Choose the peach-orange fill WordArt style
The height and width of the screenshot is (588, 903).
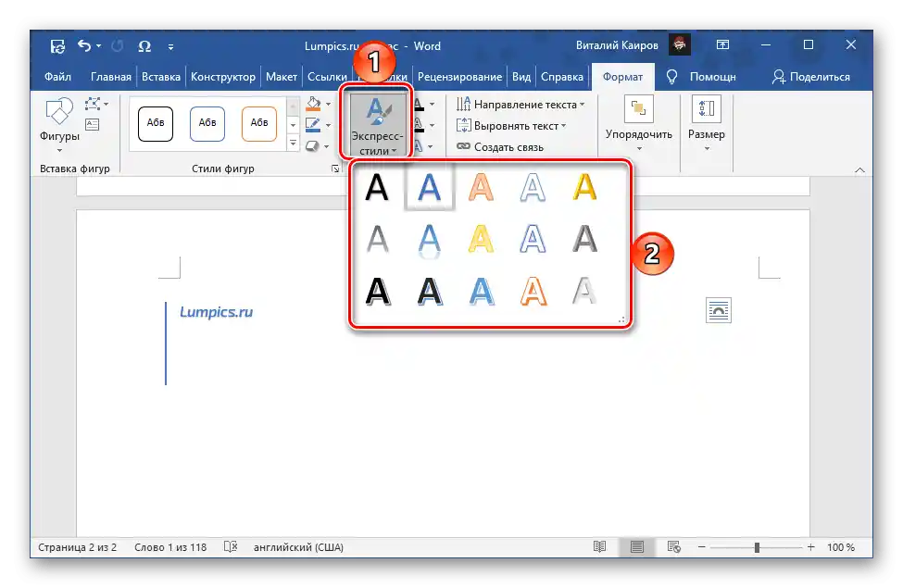(481, 187)
